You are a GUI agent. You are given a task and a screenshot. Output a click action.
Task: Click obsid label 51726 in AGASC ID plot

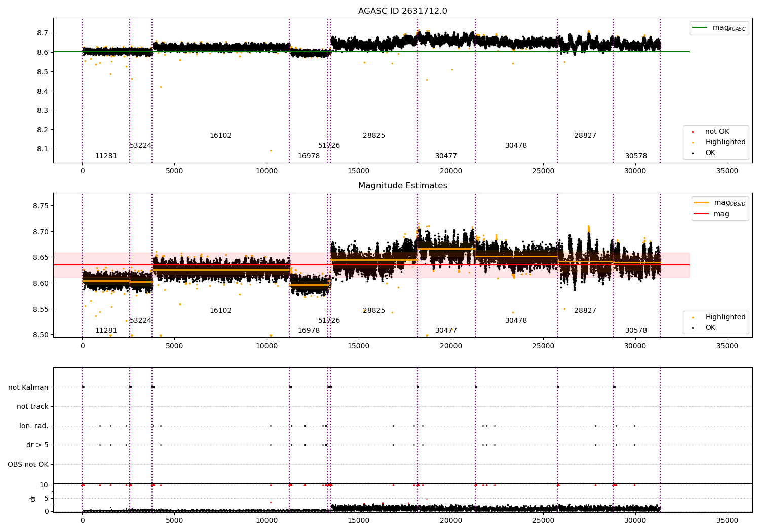(x=329, y=146)
